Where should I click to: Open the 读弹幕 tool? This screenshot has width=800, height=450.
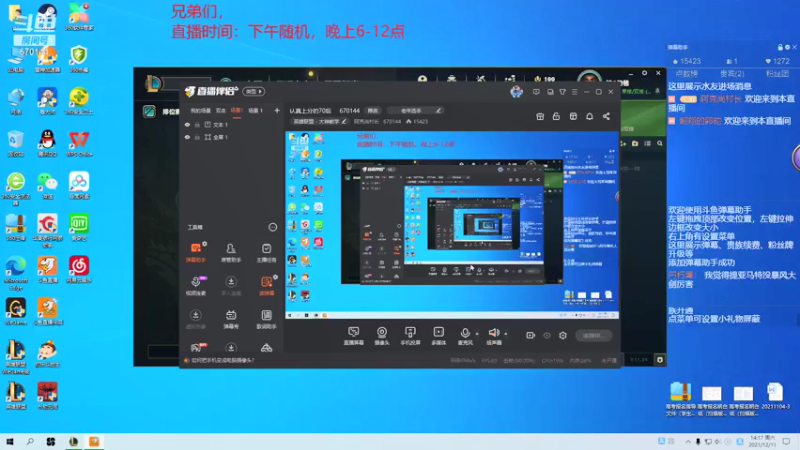pyautogui.click(x=266, y=286)
